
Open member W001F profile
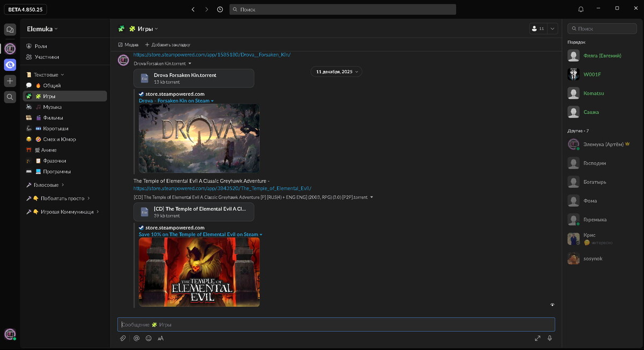pos(601,74)
